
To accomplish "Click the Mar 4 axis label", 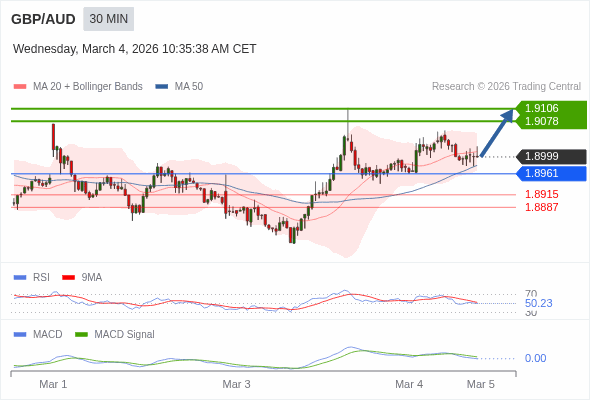I will (x=409, y=384).
